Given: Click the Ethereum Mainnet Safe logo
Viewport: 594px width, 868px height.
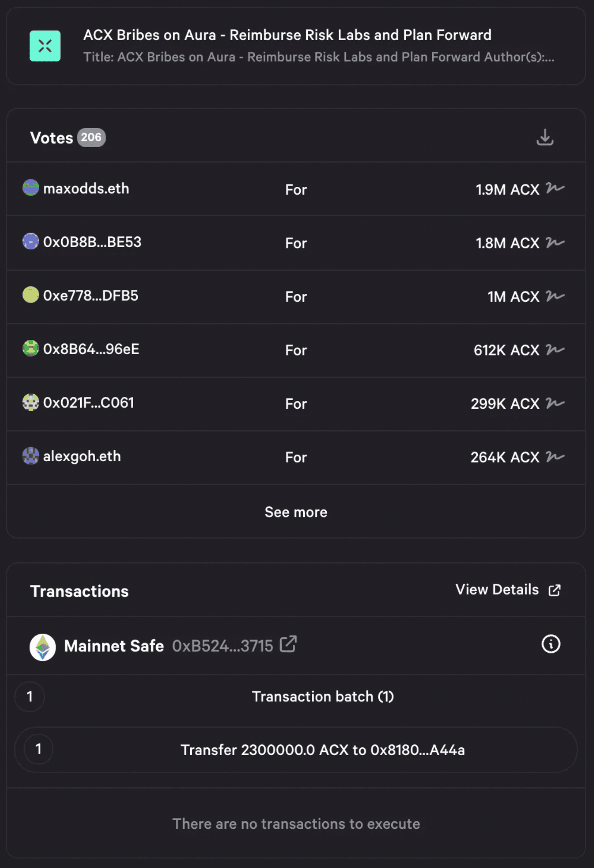Looking at the screenshot, I should click(43, 647).
